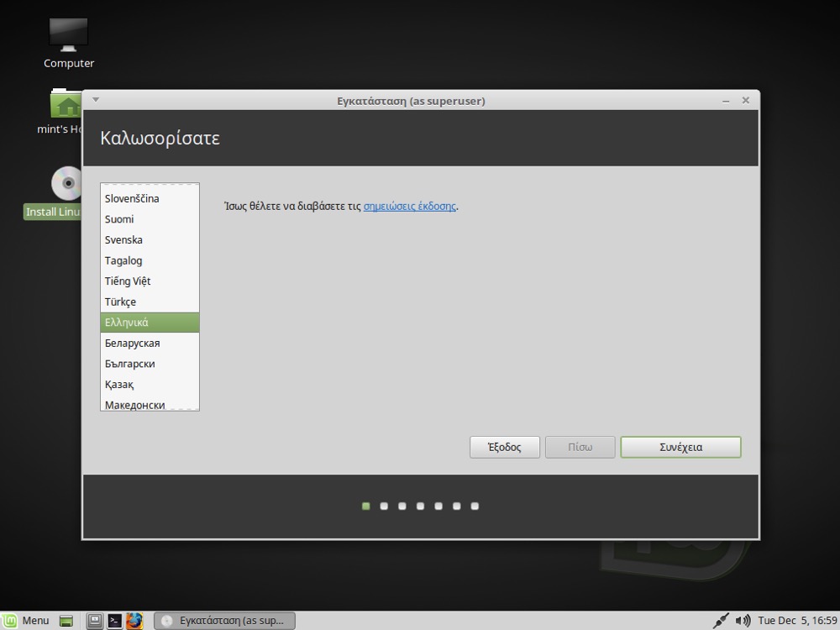This screenshot has width=840, height=630.
Task: Launch the Terminal from the taskbar
Action: [115, 621]
